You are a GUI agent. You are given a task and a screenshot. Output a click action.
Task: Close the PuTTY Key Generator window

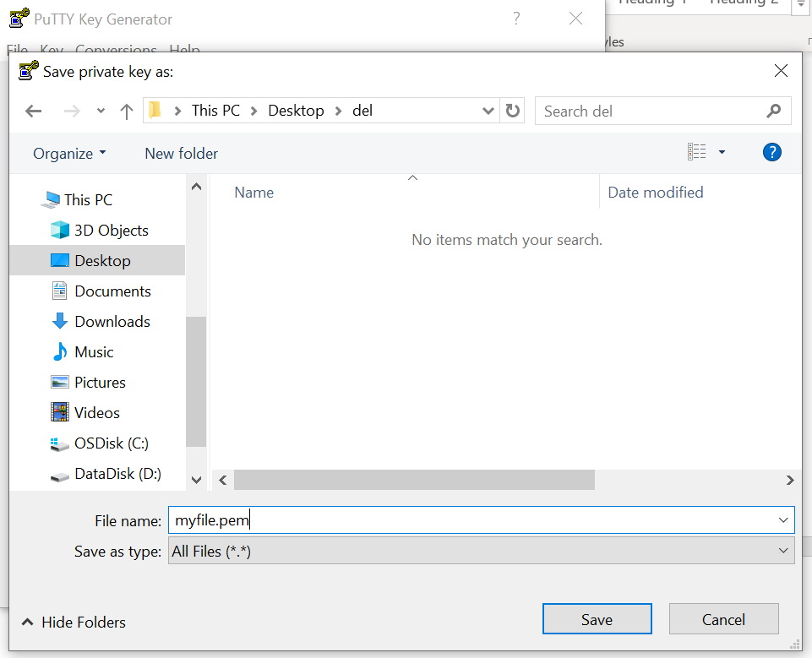(x=576, y=19)
